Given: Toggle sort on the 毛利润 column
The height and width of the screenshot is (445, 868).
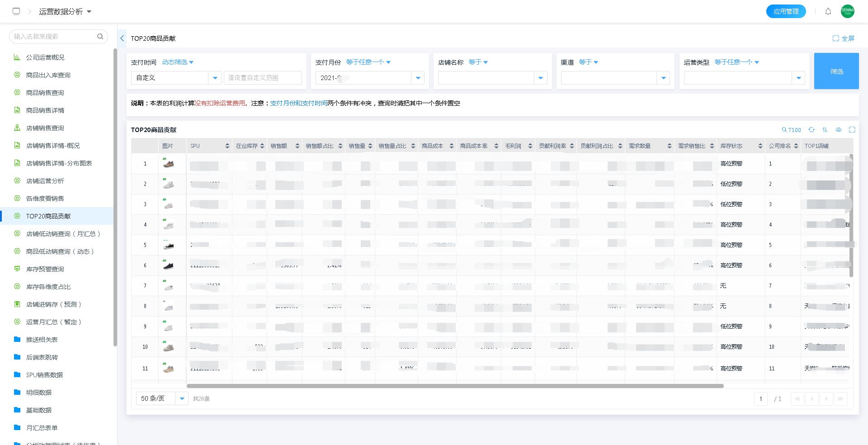Looking at the screenshot, I should tap(530, 146).
